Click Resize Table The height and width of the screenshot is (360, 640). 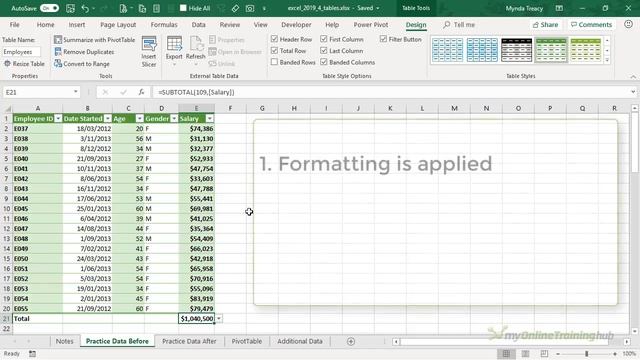[x=24, y=64]
